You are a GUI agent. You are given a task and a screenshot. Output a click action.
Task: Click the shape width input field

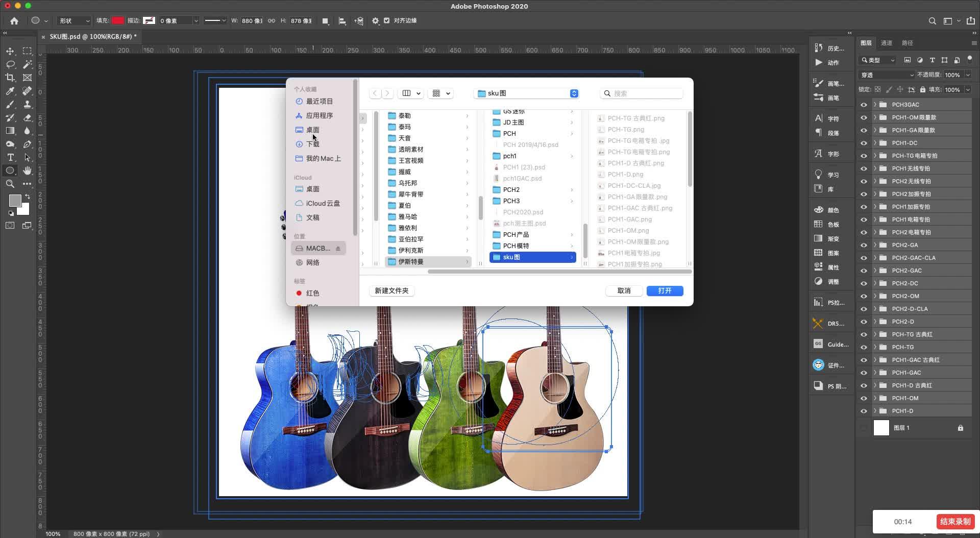[x=252, y=21]
